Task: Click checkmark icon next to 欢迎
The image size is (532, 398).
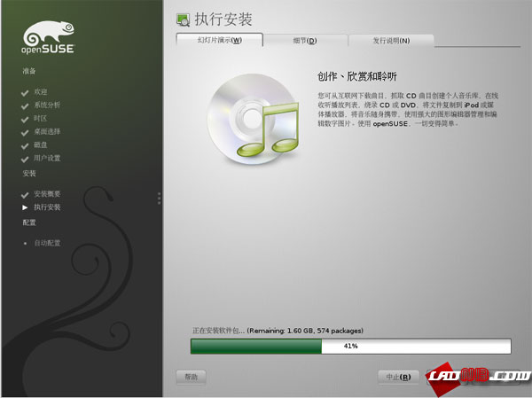Action: [x=25, y=92]
